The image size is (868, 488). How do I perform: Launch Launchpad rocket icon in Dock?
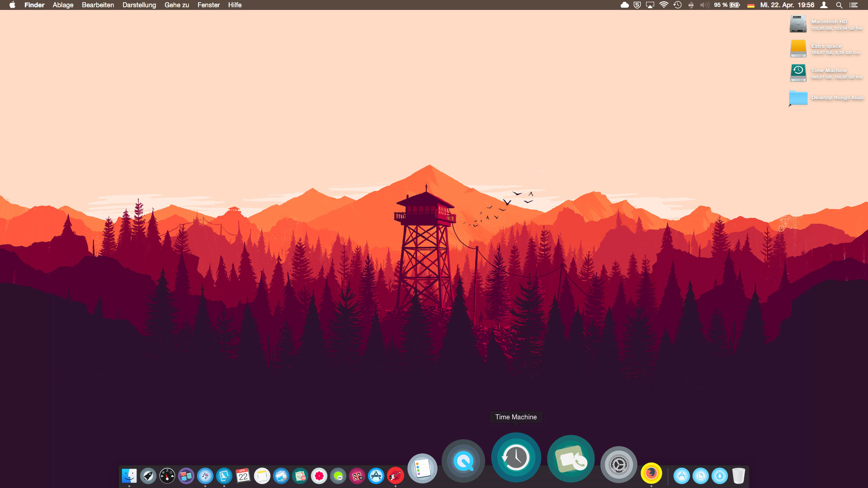pos(148,475)
